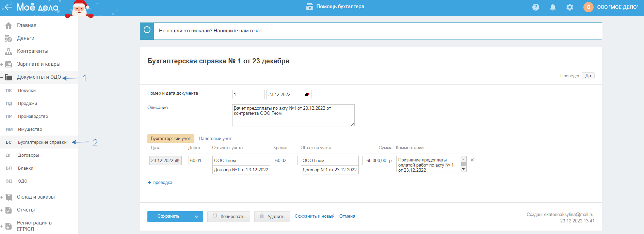Click the Отмена link
Viewport: 644px width, 234px height.
(347, 216)
